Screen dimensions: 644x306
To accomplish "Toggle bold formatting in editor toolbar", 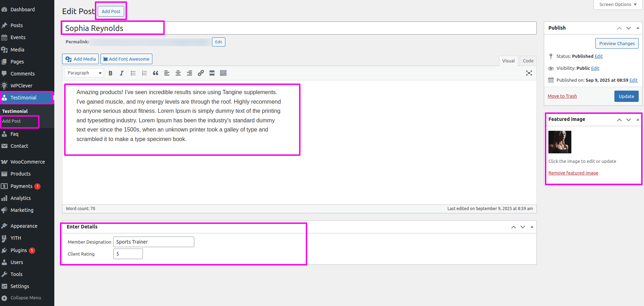I will tap(110, 73).
